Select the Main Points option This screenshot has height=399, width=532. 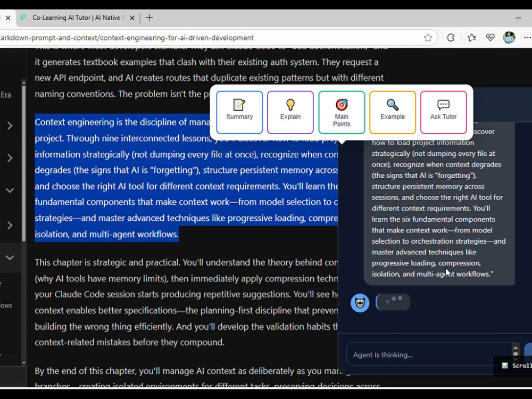click(x=342, y=112)
